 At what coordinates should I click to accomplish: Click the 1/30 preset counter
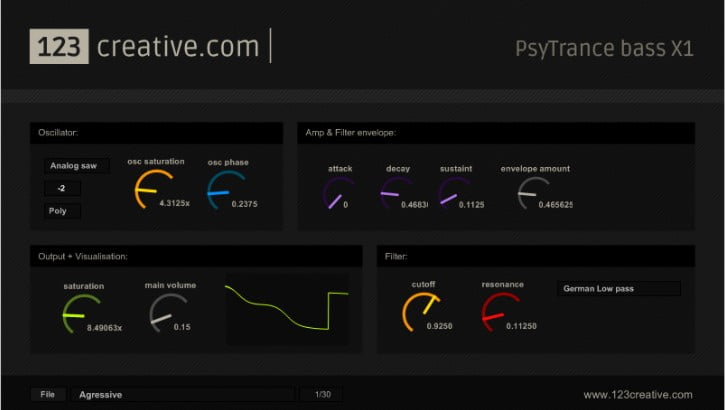click(x=322, y=394)
